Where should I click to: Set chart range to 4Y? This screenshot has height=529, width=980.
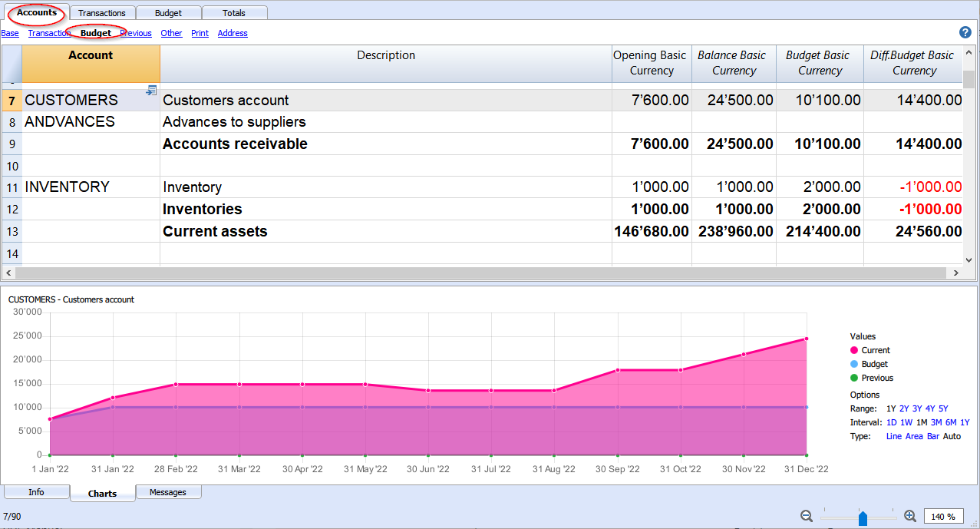pyautogui.click(x=930, y=408)
